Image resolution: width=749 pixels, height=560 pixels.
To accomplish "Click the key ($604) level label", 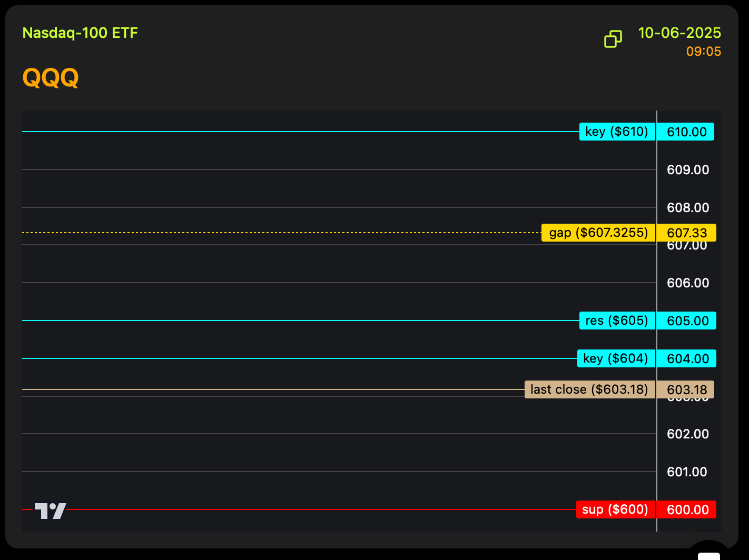I will click(x=616, y=358).
